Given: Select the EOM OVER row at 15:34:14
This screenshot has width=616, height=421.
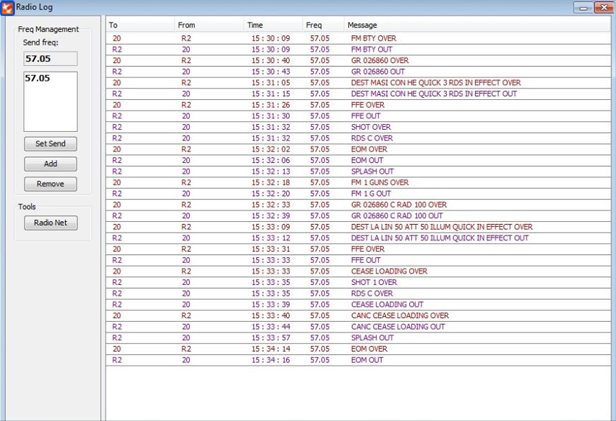Looking at the screenshot, I should 358,349.
